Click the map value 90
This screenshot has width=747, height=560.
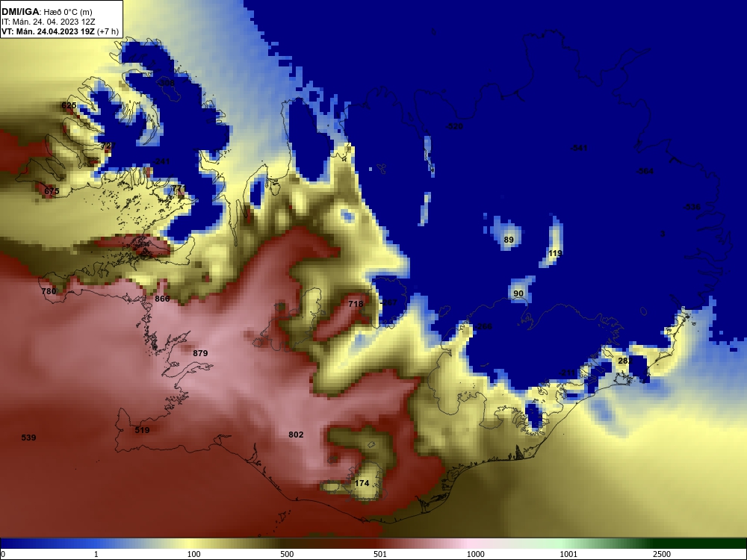coord(518,293)
